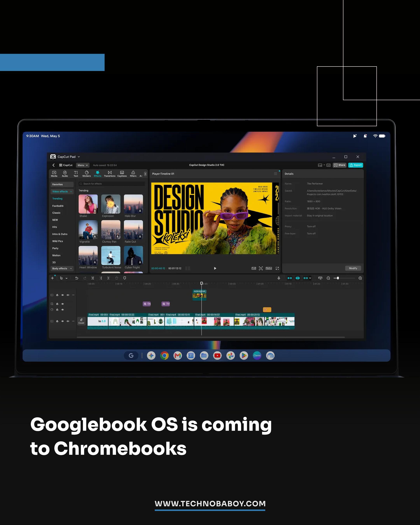This screenshot has height=525, width=420.
Task: Click the back arrow beside CapCut logo
Action: click(53, 165)
